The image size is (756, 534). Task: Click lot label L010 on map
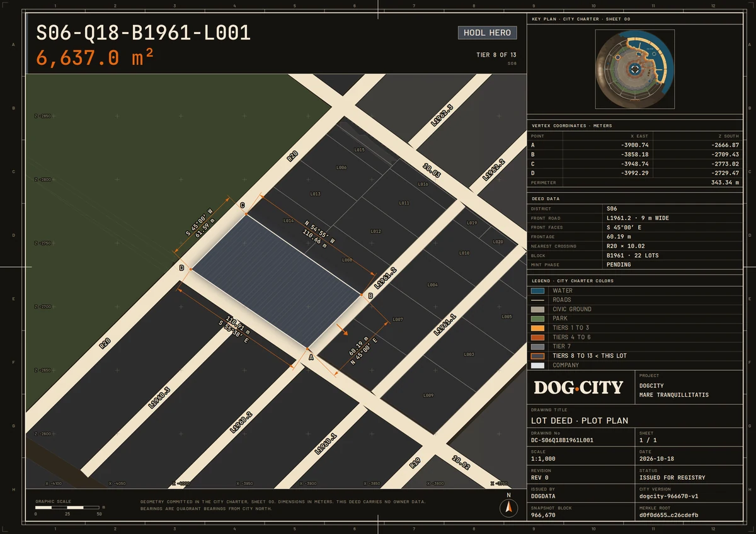pos(464,253)
